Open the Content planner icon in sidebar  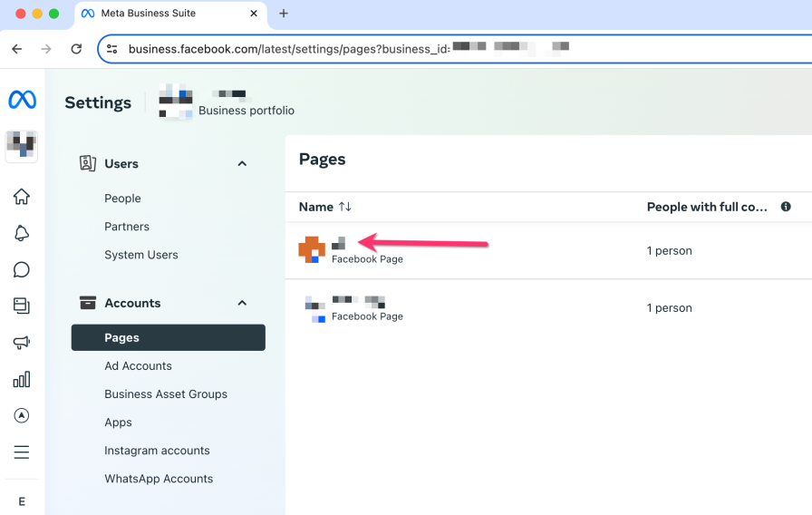[22, 306]
